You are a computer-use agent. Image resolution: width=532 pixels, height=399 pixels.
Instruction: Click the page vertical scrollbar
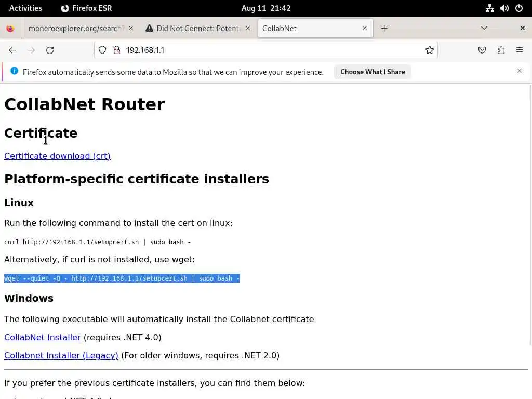(530, 215)
